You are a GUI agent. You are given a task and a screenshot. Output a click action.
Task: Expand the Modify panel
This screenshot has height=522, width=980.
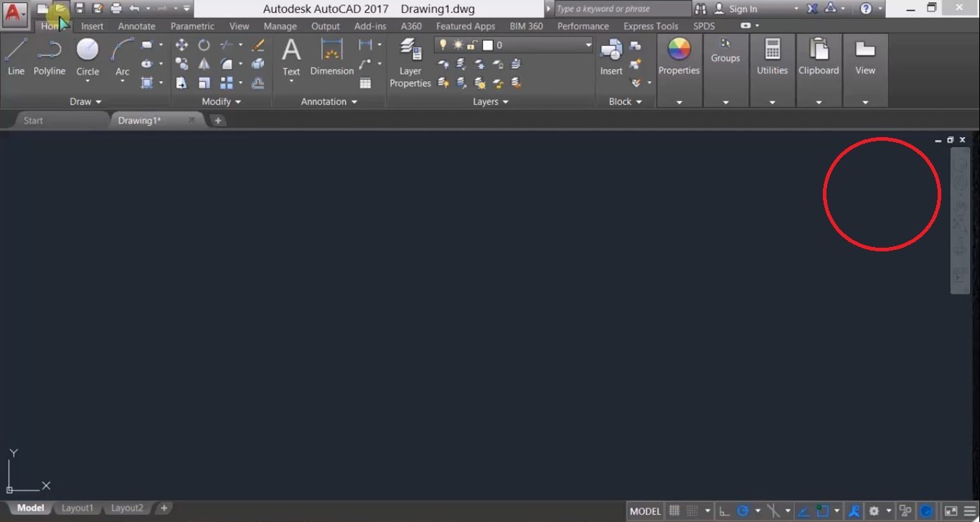click(221, 102)
